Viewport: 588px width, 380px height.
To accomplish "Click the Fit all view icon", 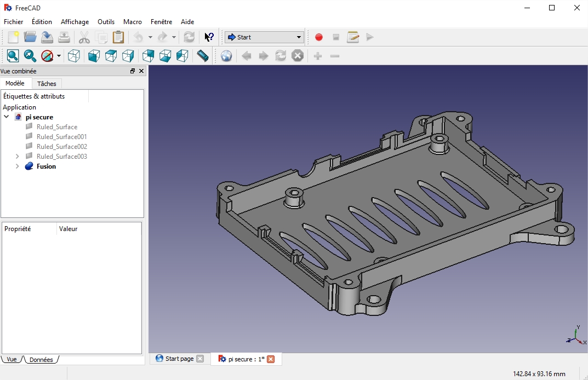I will pos(13,56).
